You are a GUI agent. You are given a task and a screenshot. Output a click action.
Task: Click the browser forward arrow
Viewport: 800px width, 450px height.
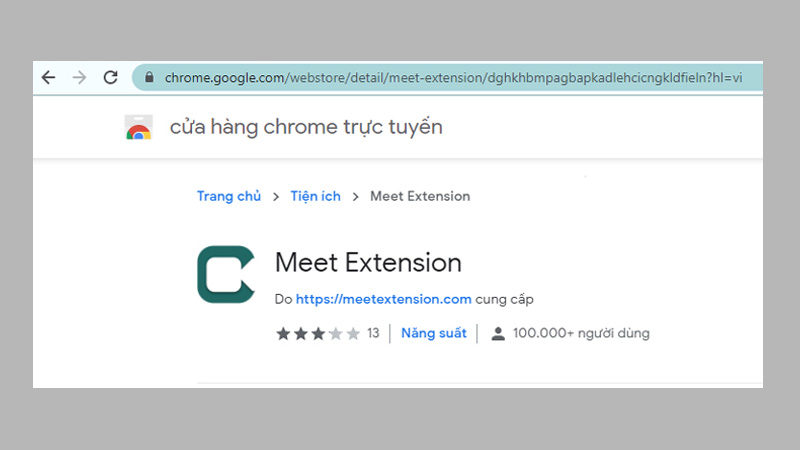click(79, 77)
